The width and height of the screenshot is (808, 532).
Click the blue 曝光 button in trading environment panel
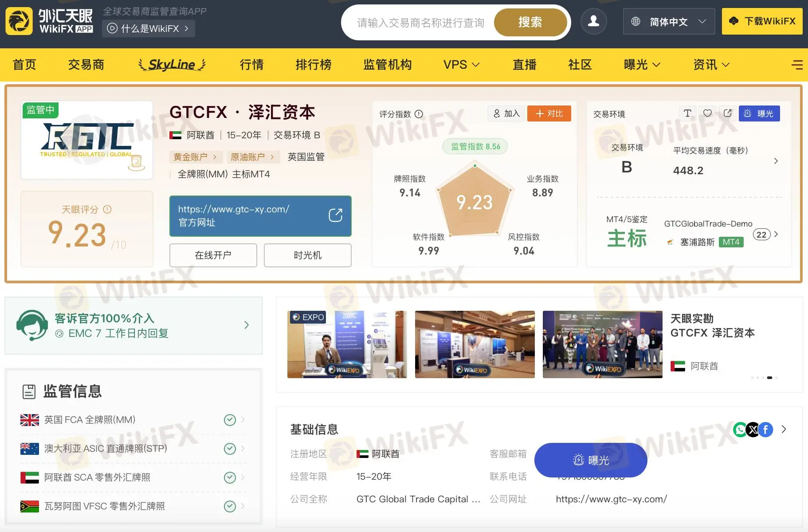point(759,113)
